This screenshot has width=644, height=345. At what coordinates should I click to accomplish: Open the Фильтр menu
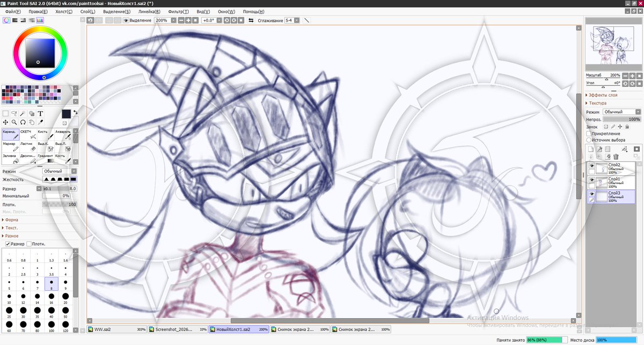pyautogui.click(x=178, y=11)
